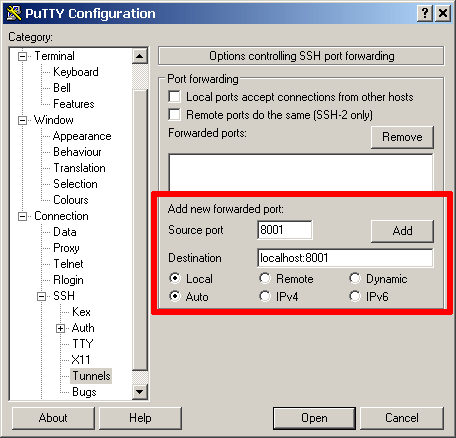
Task: Click the category tree scroll down arrow
Action: pyautogui.click(x=140, y=392)
